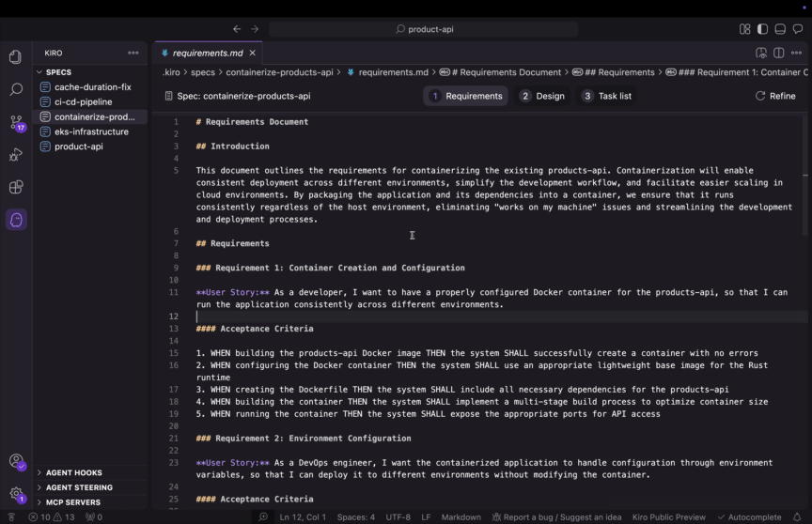Click the Spec: containerize-products-api label
Image resolution: width=812 pixels, height=524 pixels.
pos(238,96)
